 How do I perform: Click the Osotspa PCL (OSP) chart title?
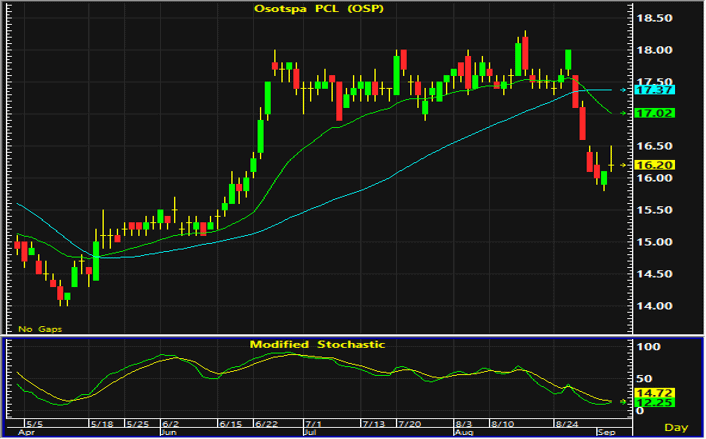click(x=319, y=9)
